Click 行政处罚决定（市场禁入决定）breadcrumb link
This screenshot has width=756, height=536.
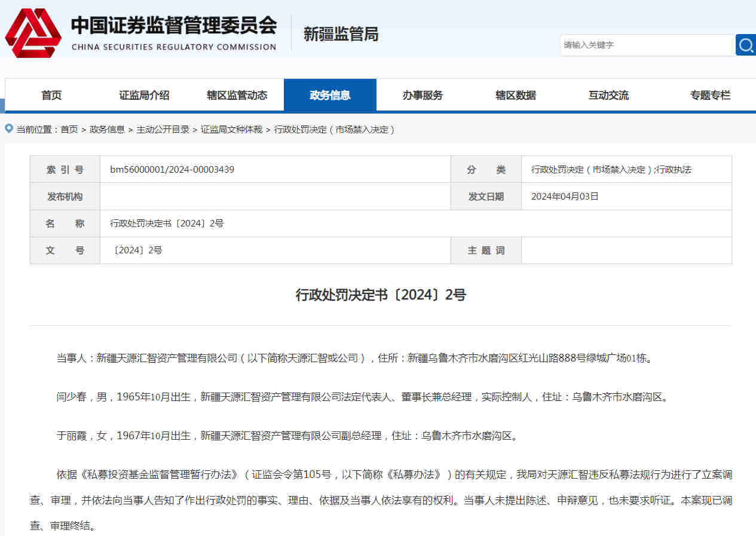click(335, 130)
